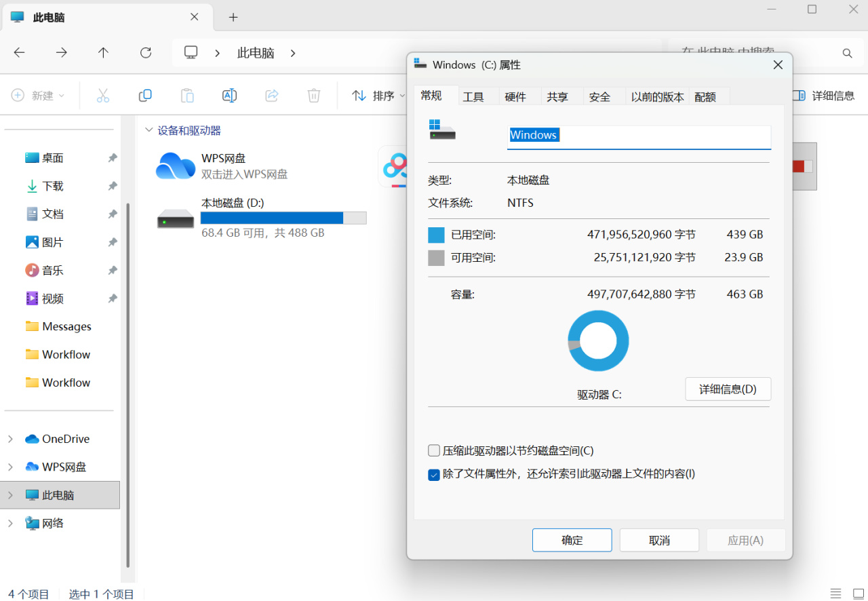The width and height of the screenshot is (868, 601).
Task: Expand the 此电脑 node in the sidebar
Action: 10,495
